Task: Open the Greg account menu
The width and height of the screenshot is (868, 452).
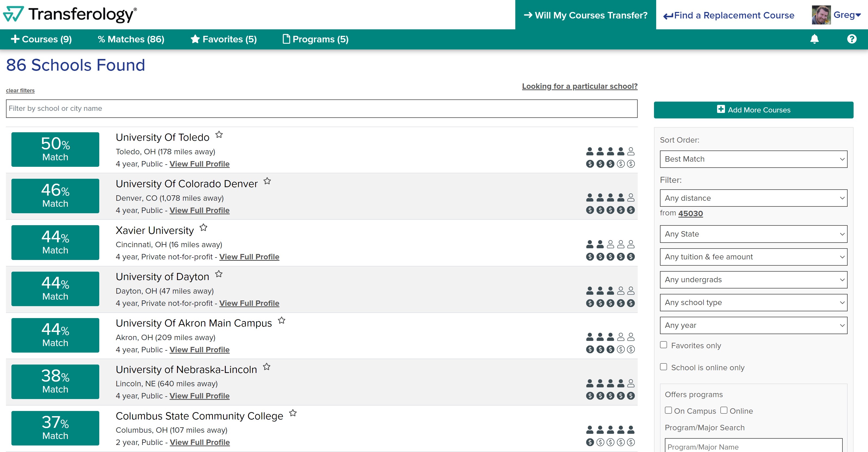Action: [847, 15]
